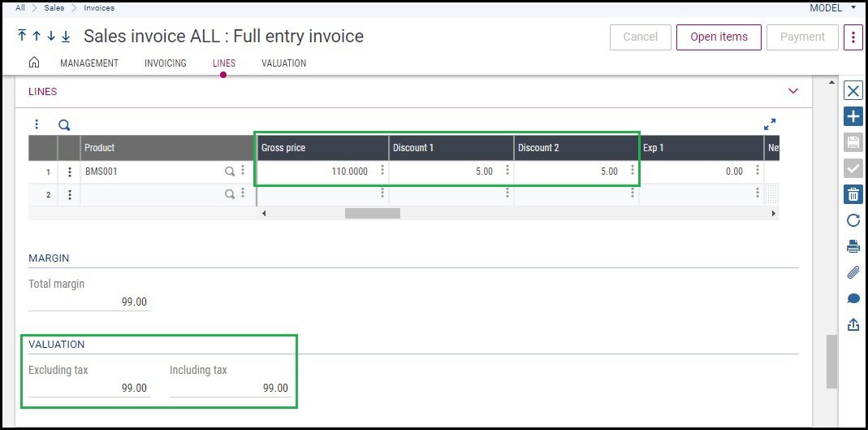This screenshot has height=430, width=868.
Task: Click the Open items button
Action: 718,37
